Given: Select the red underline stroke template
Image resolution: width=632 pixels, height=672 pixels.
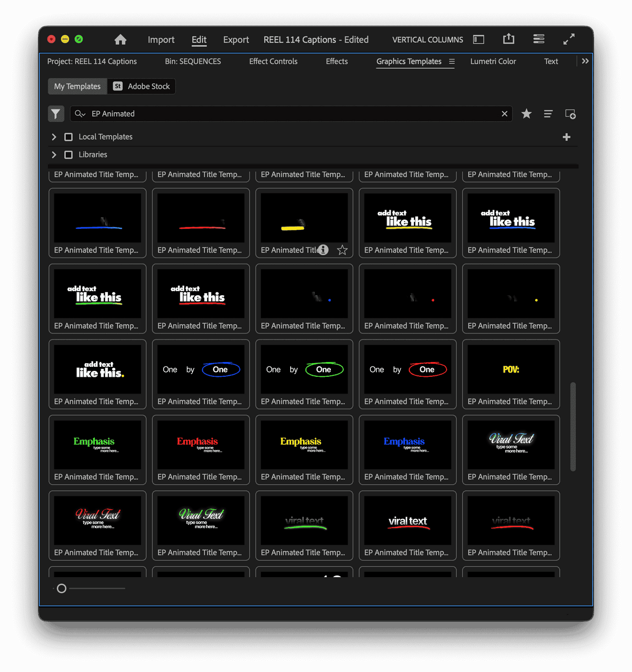Looking at the screenshot, I should coord(201,223).
